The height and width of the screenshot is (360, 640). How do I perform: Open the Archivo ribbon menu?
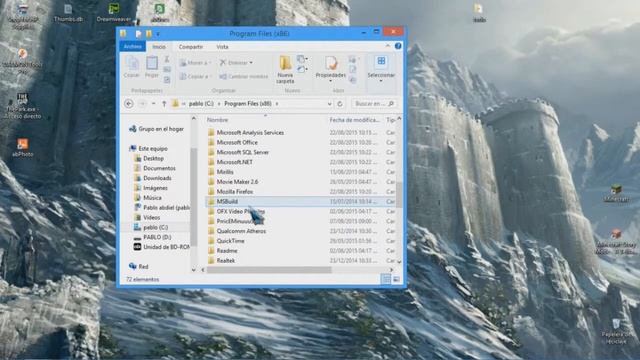pos(133,47)
